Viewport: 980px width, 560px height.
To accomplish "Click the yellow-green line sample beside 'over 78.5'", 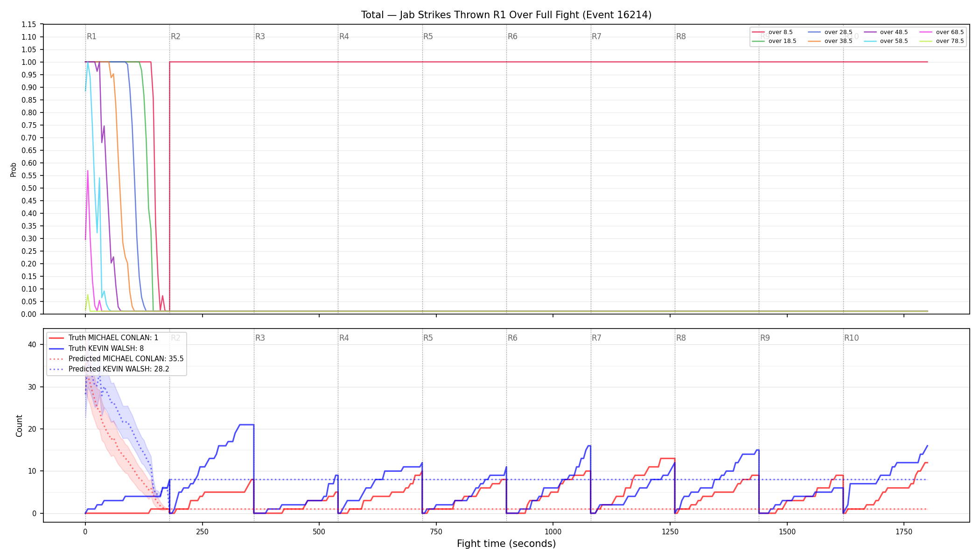I will (926, 41).
